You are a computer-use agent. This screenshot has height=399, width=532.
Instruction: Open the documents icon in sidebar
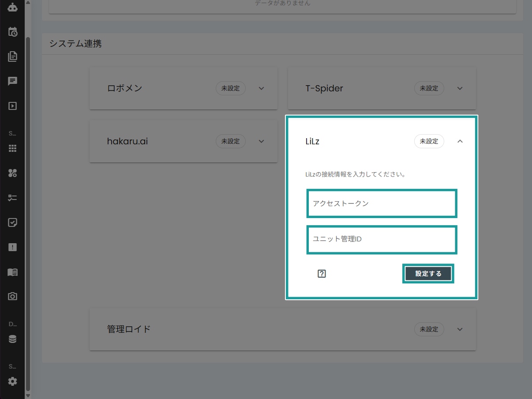(x=12, y=56)
